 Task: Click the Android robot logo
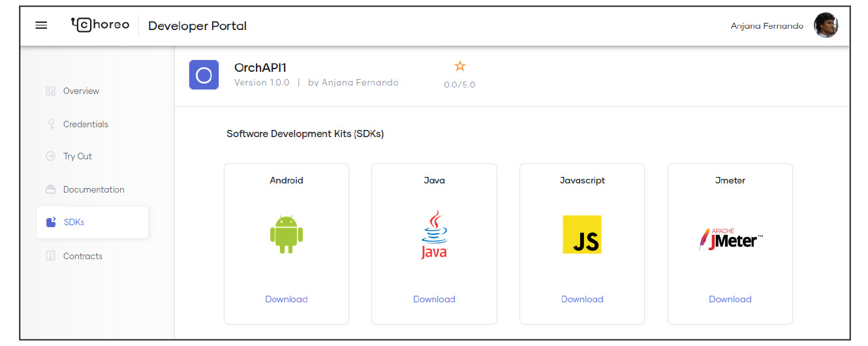coord(287,235)
